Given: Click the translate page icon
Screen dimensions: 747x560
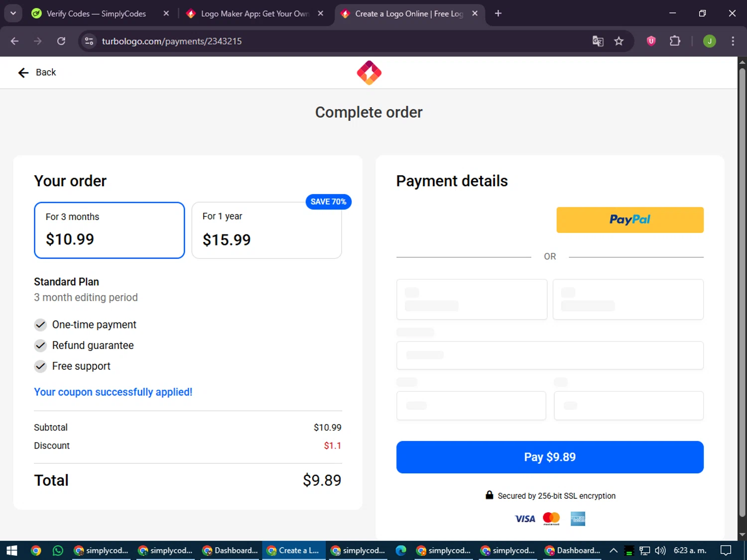Looking at the screenshot, I should 598,41.
